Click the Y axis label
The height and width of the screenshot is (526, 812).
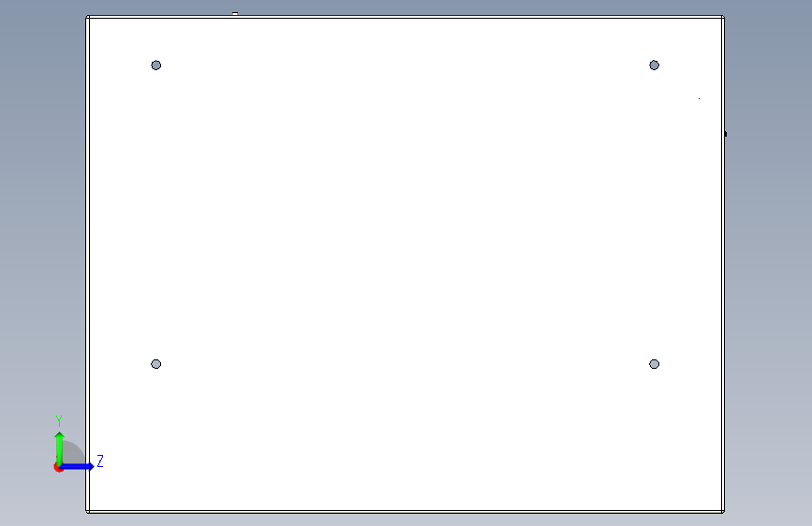[x=59, y=421]
